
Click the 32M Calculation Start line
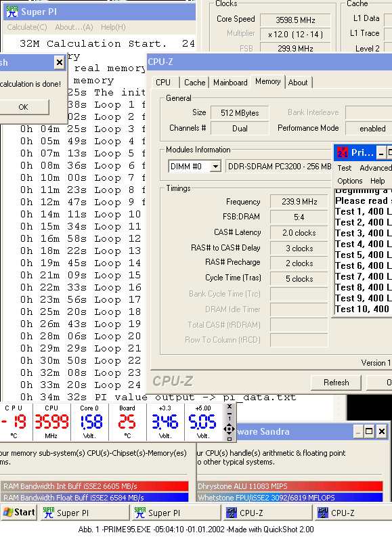point(107,43)
